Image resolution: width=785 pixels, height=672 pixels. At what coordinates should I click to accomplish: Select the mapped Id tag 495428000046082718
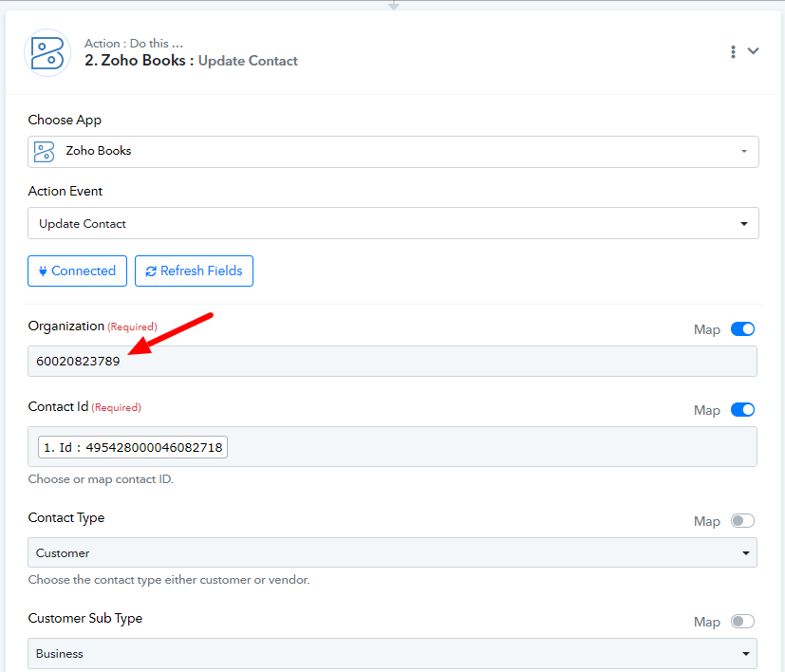click(x=133, y=447)
